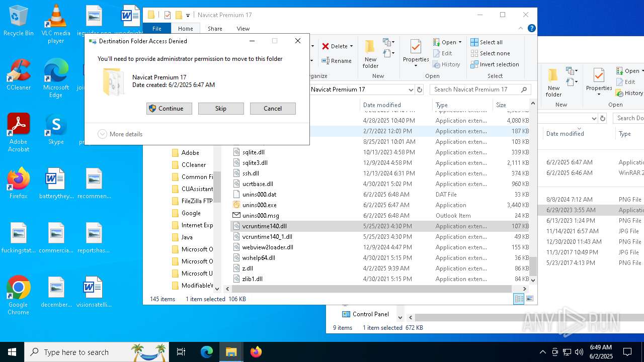Screen dimensions: 644x362
Task: Click the horizontal scrollbar in file list
Action: [372, 289]
